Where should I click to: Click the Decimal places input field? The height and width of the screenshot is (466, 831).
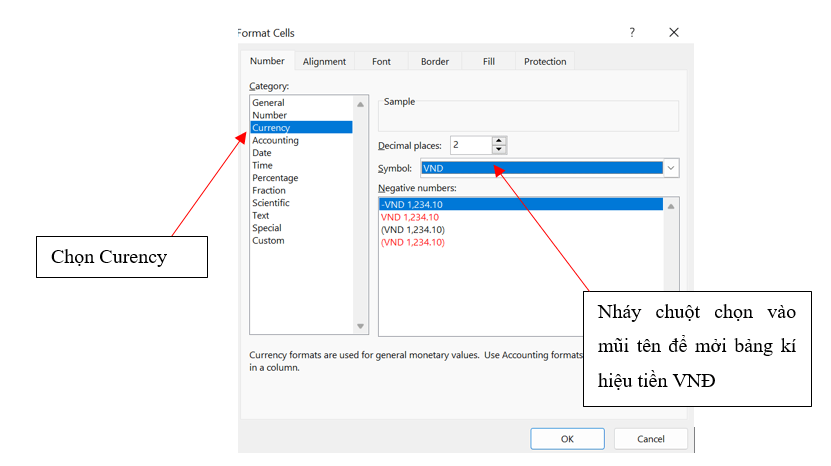[x=470, y=145]
